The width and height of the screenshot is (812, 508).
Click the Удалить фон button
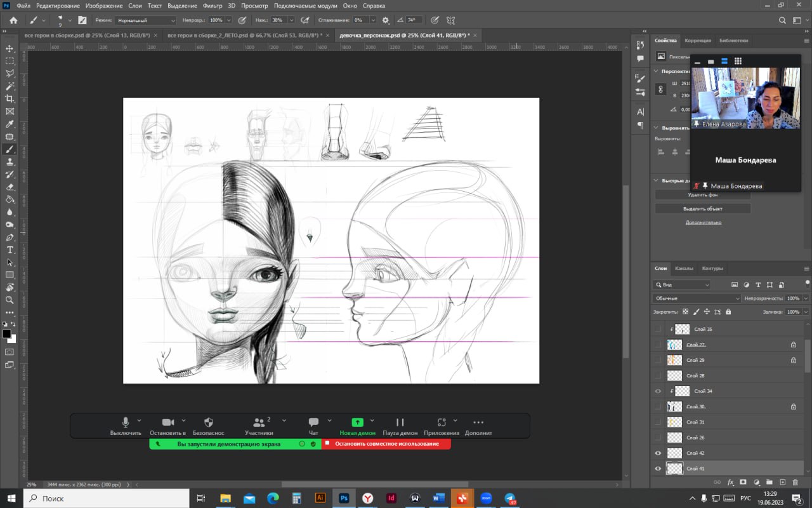point(702,195)
